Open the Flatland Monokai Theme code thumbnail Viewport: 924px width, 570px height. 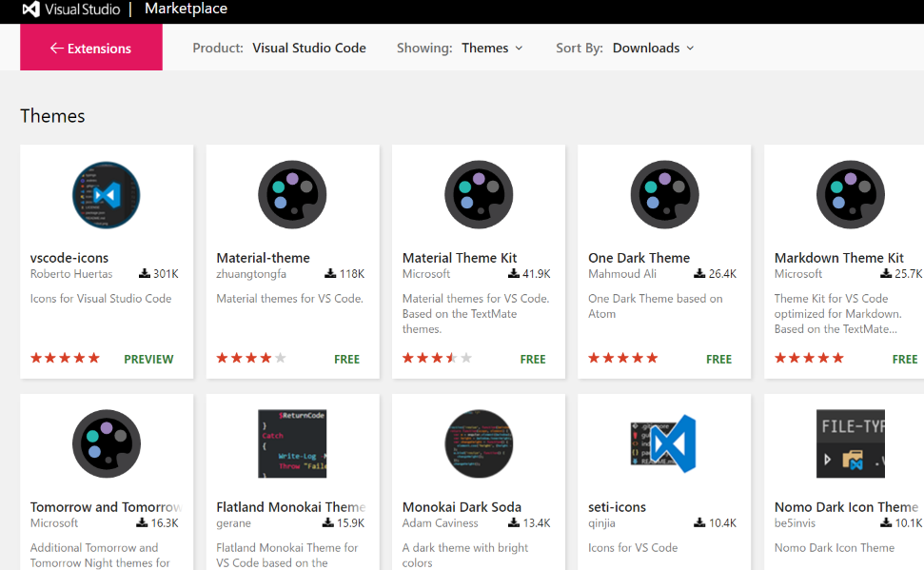click(292, 443)
